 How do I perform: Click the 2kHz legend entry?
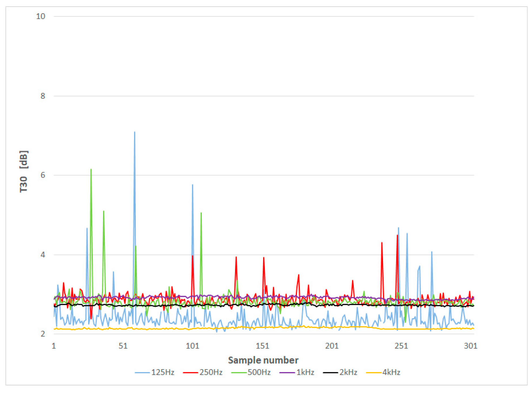pyautogui.click(x=348, y=372)
